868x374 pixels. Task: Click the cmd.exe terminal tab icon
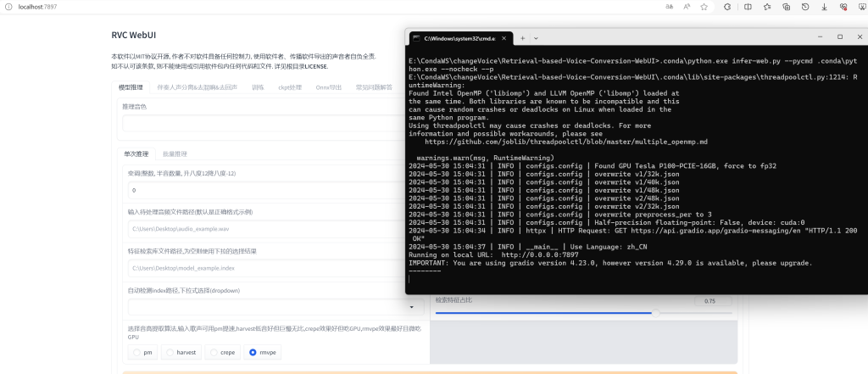pos(415,38)
